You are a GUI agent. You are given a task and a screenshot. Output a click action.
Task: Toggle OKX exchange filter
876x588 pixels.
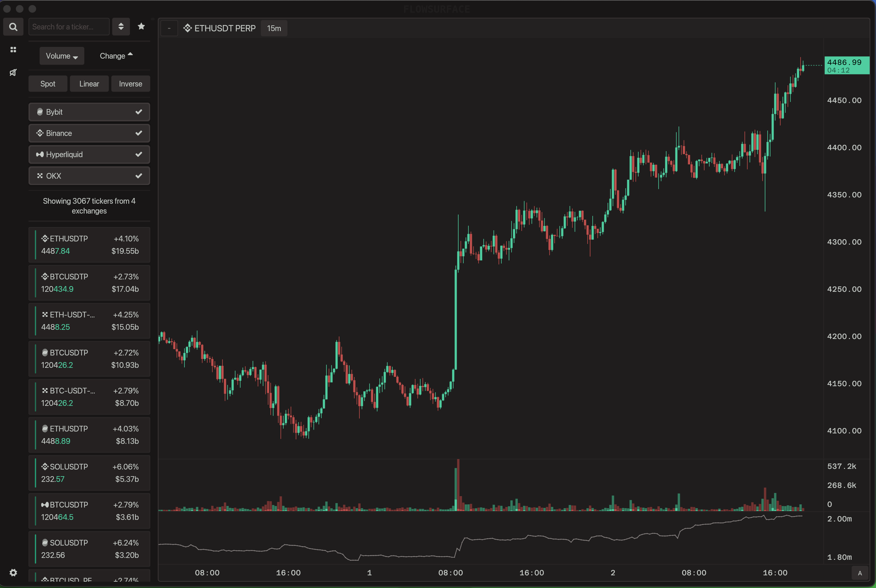tap(89, 176)
